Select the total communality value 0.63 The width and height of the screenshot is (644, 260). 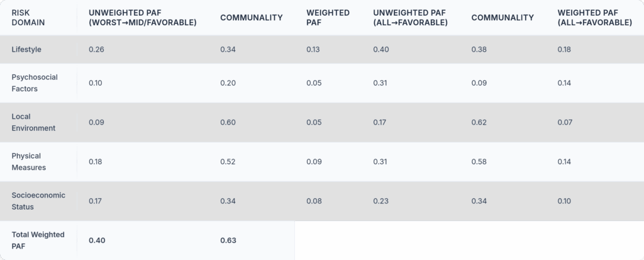pos(228,240)
